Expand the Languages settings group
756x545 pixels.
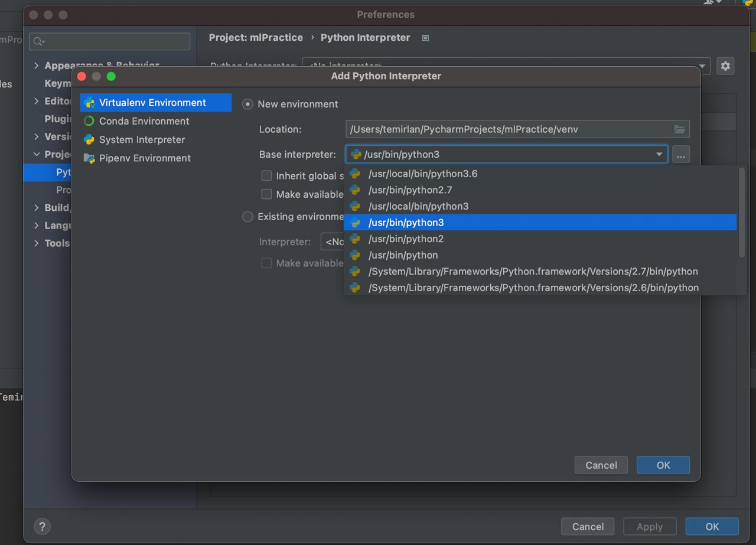[37, 225]
